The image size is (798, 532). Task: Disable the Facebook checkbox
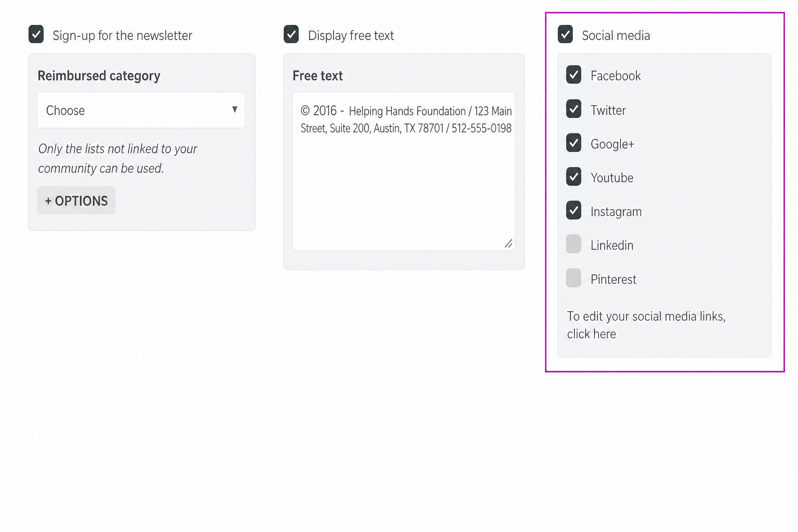coord(574,75)
